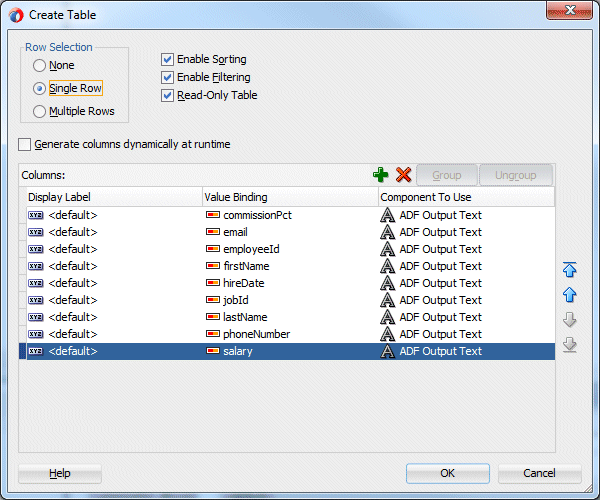Uncheck Enable Filtering checkbox
600x500 pixels.
167,77
